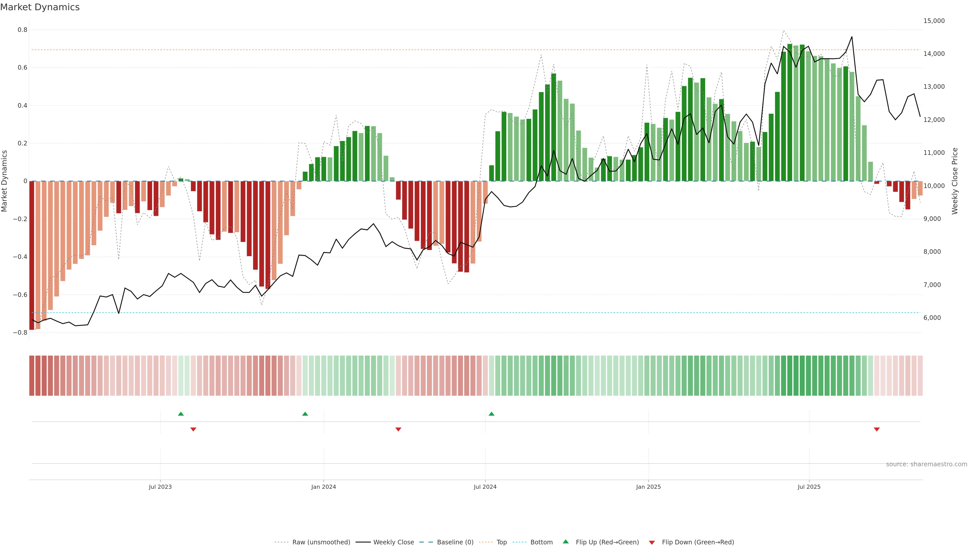This screenshot has height=551, width=980.
Task: Click the Weekly Close Price axis title
Action: [955, 181]
